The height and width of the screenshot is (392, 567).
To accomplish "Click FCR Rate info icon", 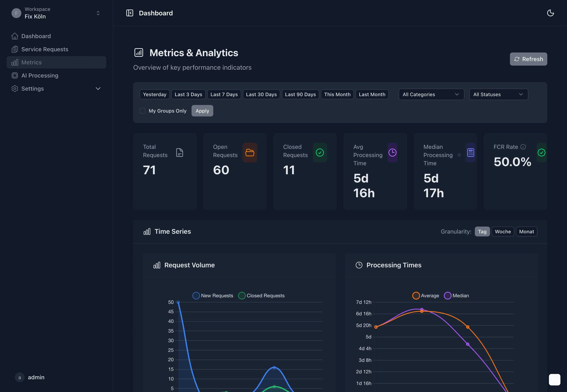I will pyautogui.click(x=523, y=147).
